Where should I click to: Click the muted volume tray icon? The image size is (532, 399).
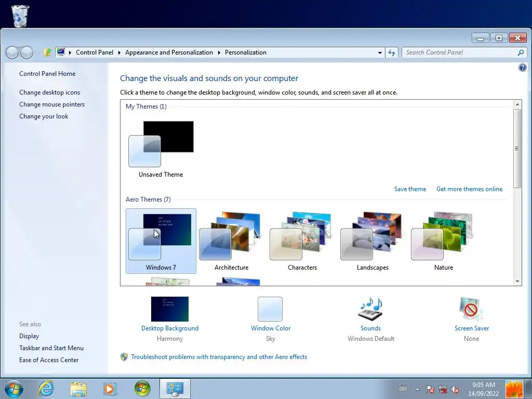(455, 389)
